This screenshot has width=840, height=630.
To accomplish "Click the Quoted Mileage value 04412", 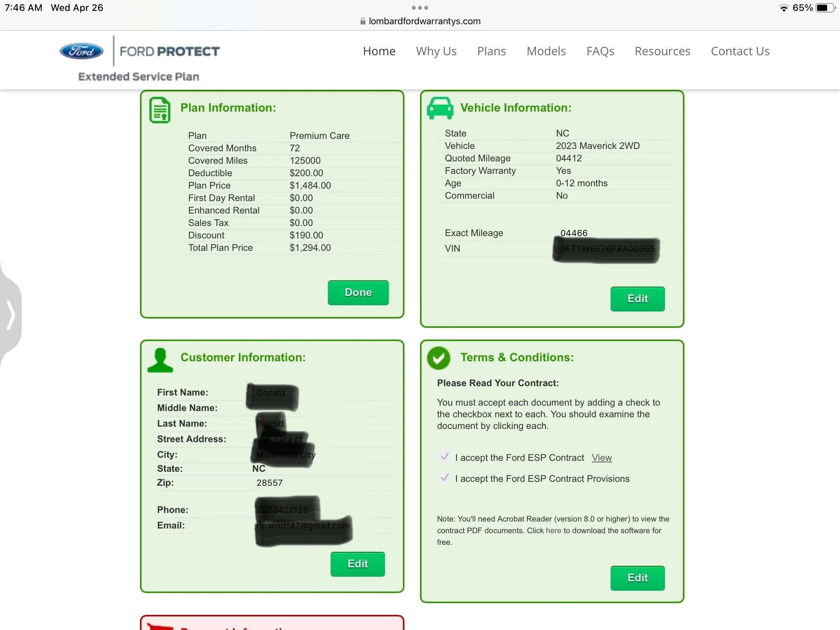I will pos(569,158).
